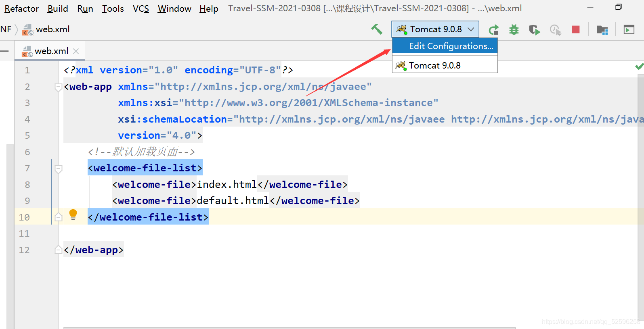Click the default.html welcome-file text

coord(233,201)
